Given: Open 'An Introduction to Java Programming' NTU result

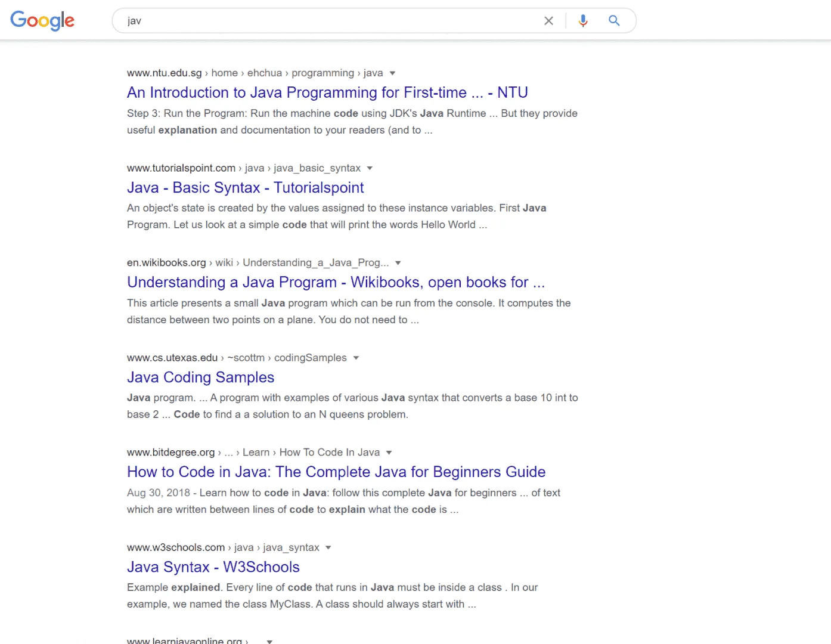Looking at the screenshot, I should pyautogui.click(x=327, y=92).
